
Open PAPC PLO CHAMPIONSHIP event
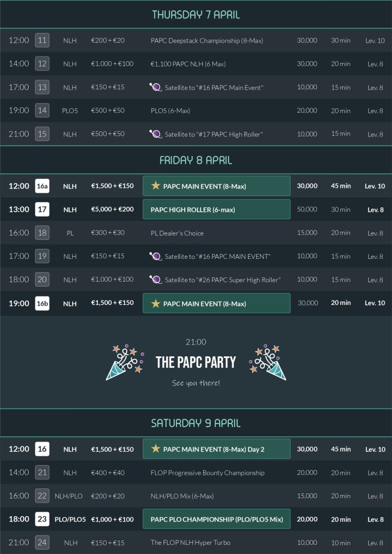[216, 519]
